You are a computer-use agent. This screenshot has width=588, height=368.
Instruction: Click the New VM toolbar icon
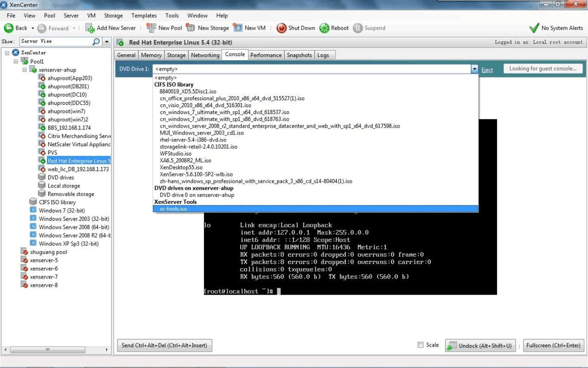pos(238,28)
